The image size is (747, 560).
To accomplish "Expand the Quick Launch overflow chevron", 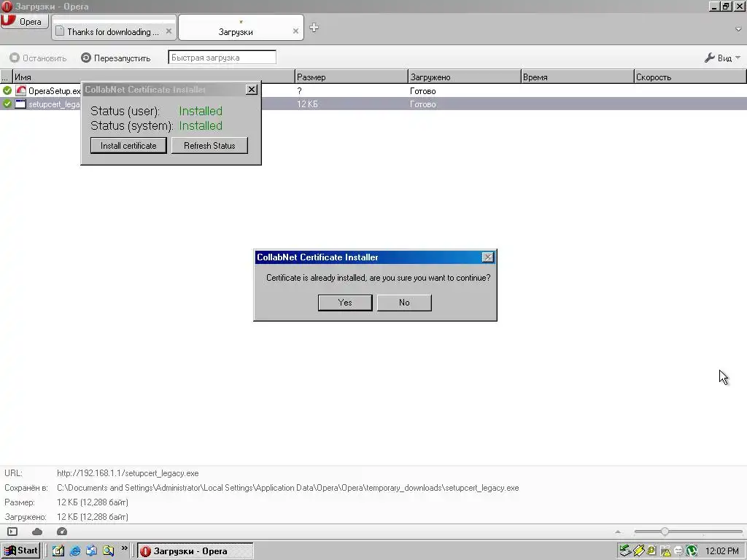I will (124, 548).
